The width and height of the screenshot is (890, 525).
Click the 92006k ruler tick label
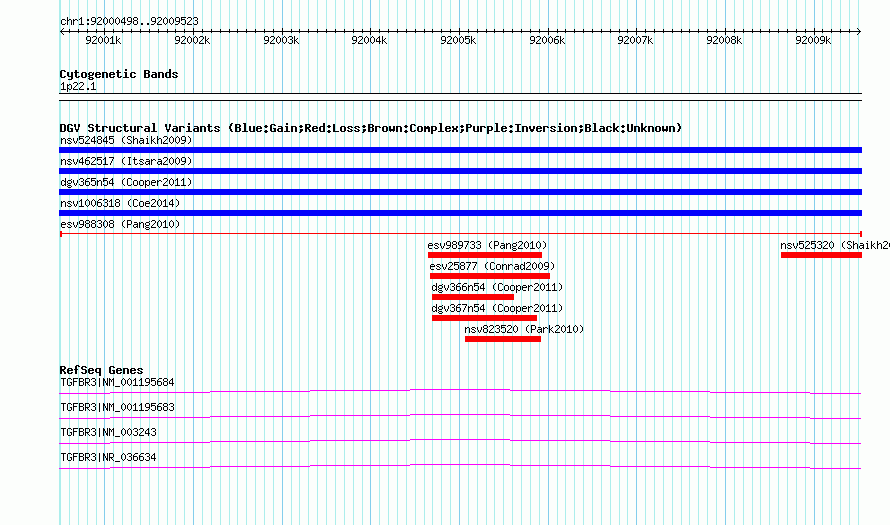pyautogui.click(x=547, y=40)
